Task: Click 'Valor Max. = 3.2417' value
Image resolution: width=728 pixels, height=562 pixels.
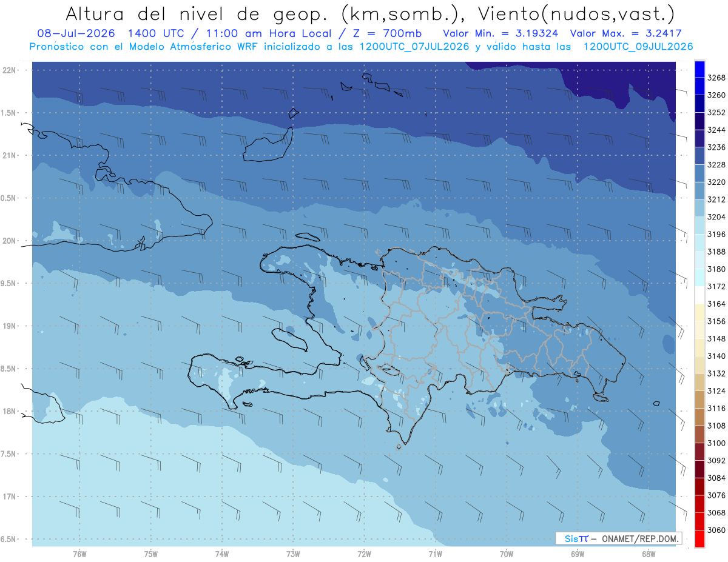Action: [x=627, y=33]
